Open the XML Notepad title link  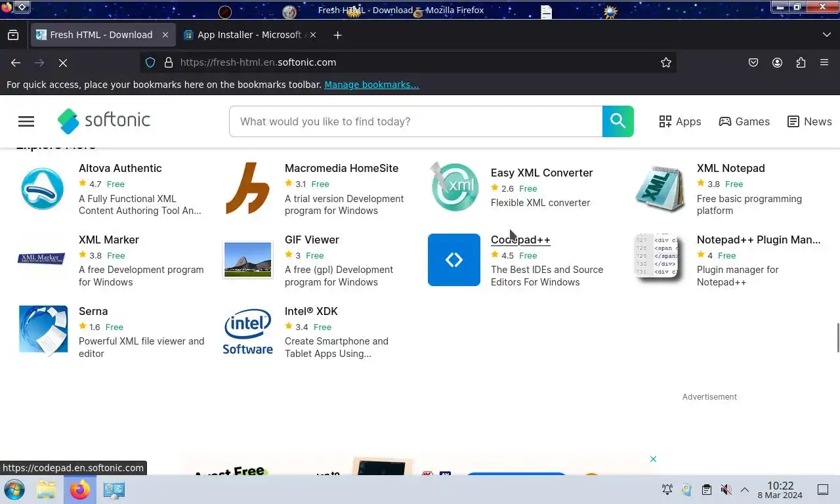coord(730,168)
